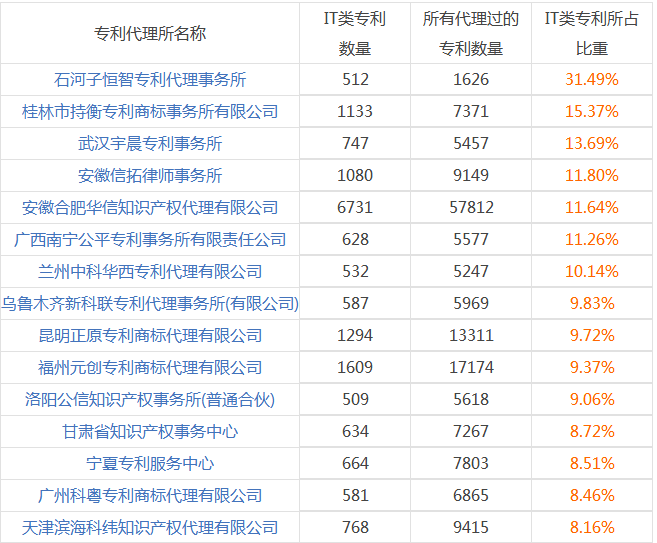
Task: Select the percentage 15.37%
Action: point(592,111)
